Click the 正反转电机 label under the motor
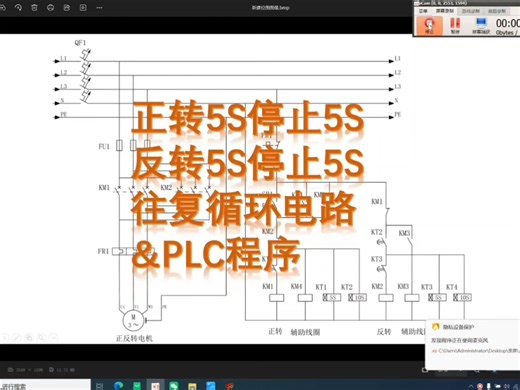The height and width of the screenshot is (390, 520). tap(134, 339)
